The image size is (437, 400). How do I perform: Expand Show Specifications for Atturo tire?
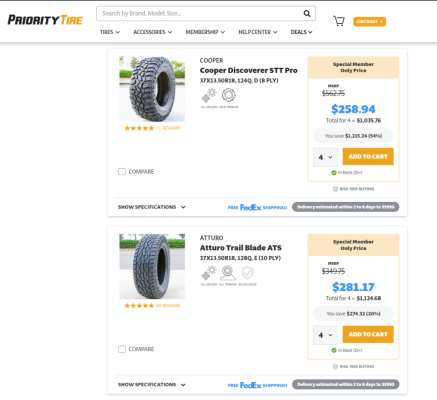click(152, 385)
